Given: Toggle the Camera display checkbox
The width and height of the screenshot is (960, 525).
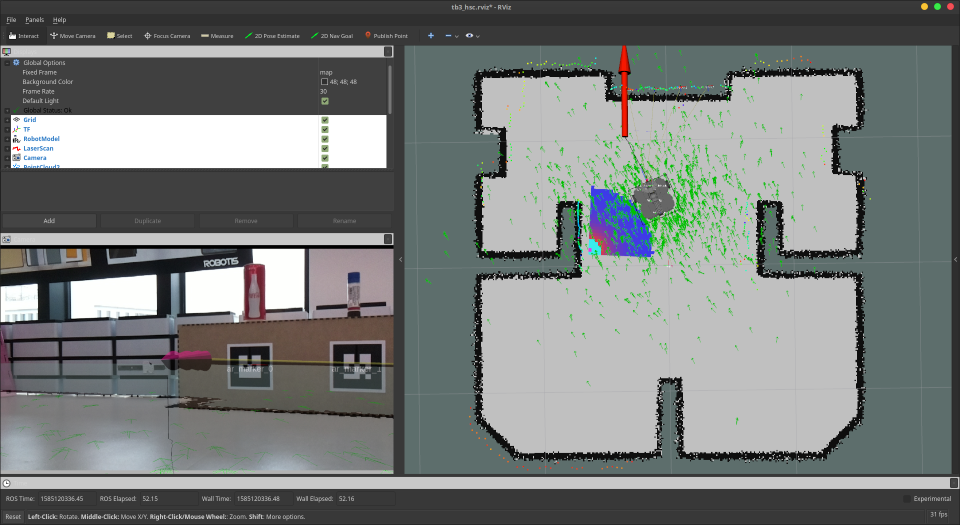Looking at the screenshot, I should pyautogui.click(x=324, y=158).
